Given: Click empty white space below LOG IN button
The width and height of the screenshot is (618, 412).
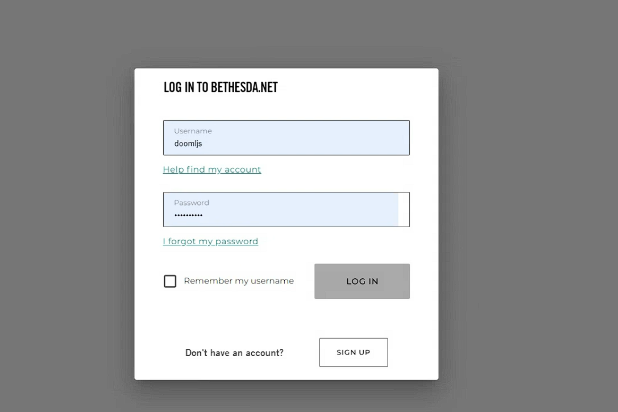Looking at the screenshot, I should pos(362,317).
